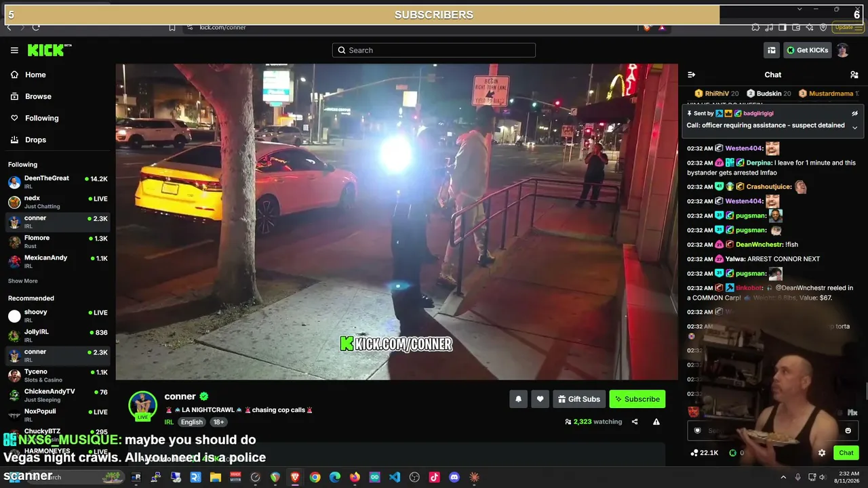The image size is (868, 488).
Task: Open Flomore's Rust stream
Action: pyautogui.click(x=58, y=241)
